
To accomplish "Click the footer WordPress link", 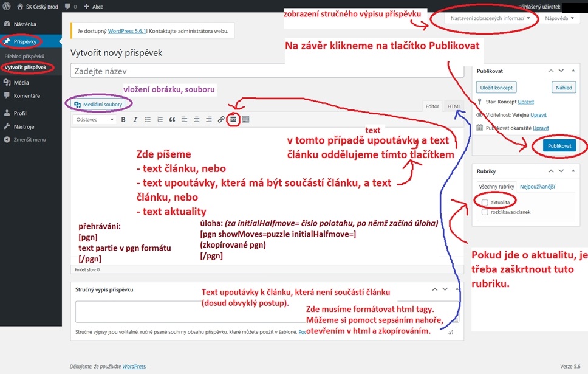I will pyautogui.click(x=134, y=367).
